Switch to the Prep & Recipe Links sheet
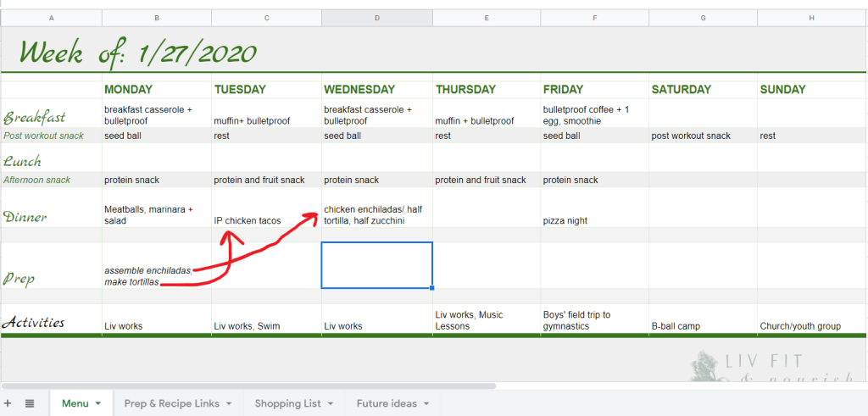This screenshot has width=868, height=416. click(x=172, y=403)
